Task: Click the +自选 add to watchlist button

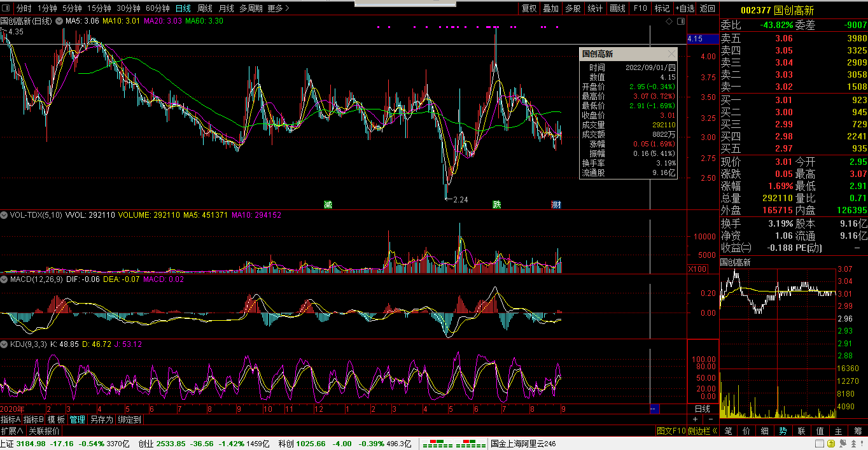Action: click(684, 8)
